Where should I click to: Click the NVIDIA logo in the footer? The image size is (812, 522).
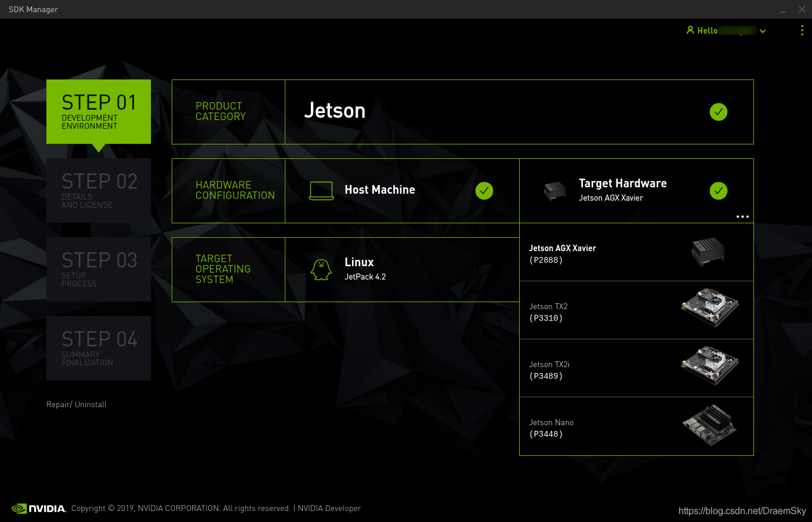pyautogui.click(x=39, y=509)
